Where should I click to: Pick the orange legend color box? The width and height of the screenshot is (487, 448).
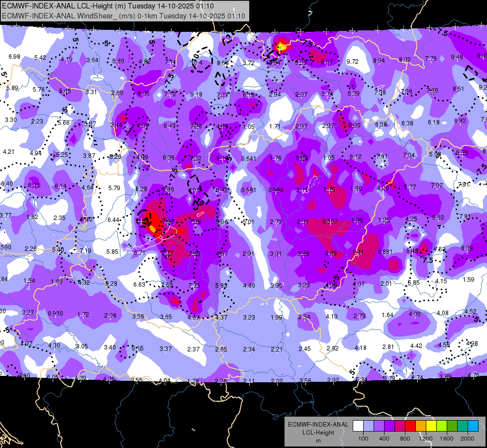point(420,426)
